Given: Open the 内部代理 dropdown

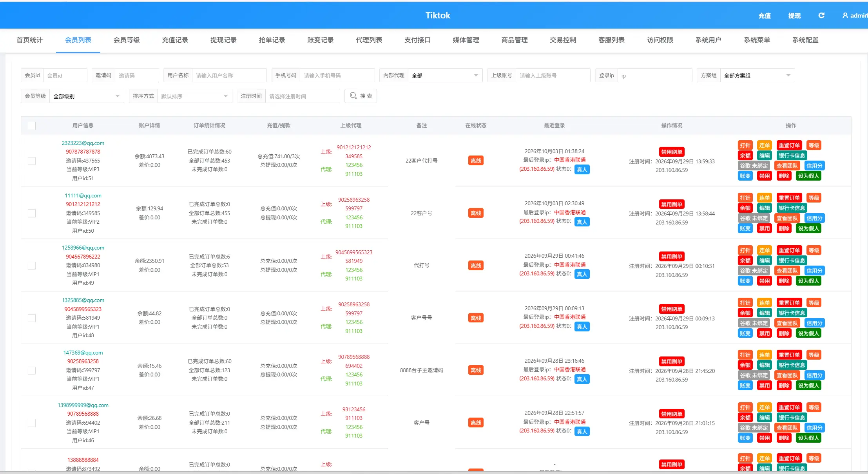Looking at the screenshot, I should click(445, 75).
